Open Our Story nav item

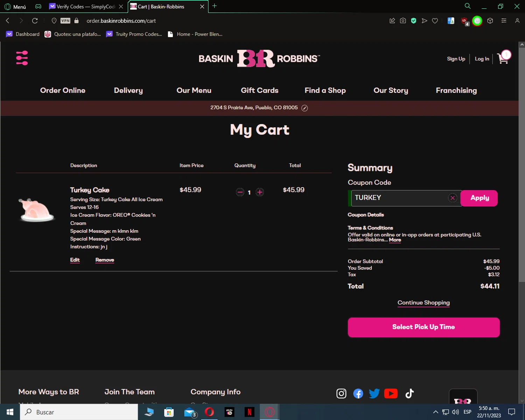pos(391,90)
